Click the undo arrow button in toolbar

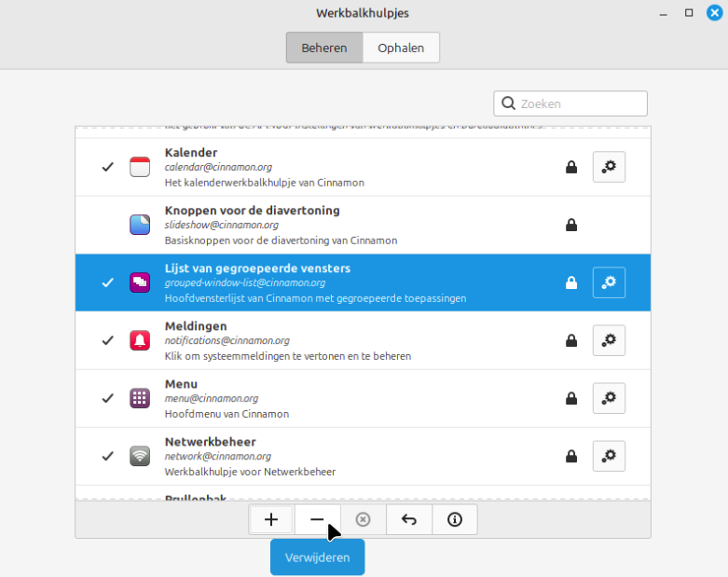[408, 520]
